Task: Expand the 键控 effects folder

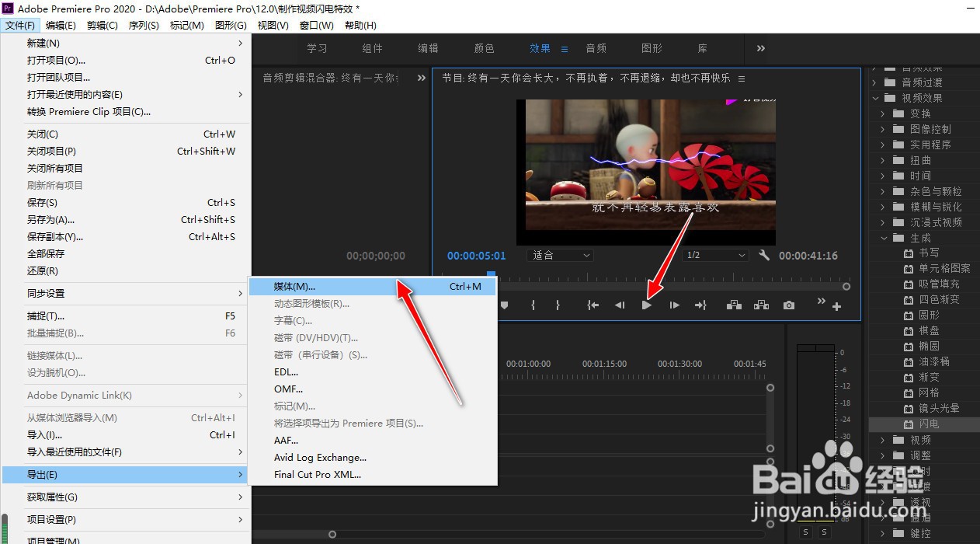Action: (883, 533)
